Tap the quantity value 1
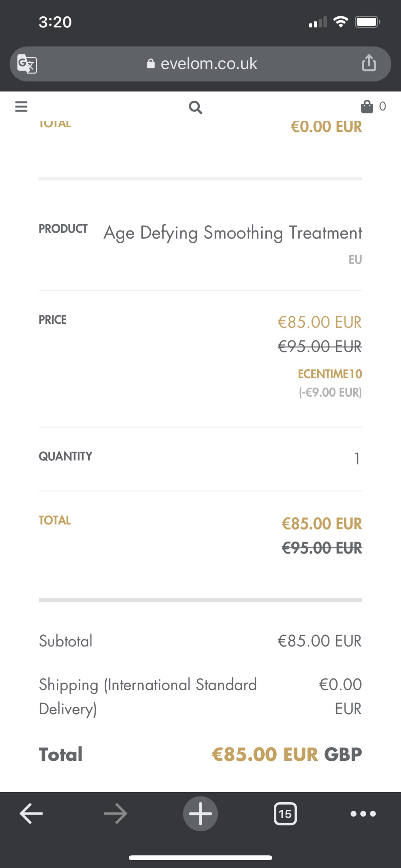Screen dimensions: 401x868 tap(357, 459)
